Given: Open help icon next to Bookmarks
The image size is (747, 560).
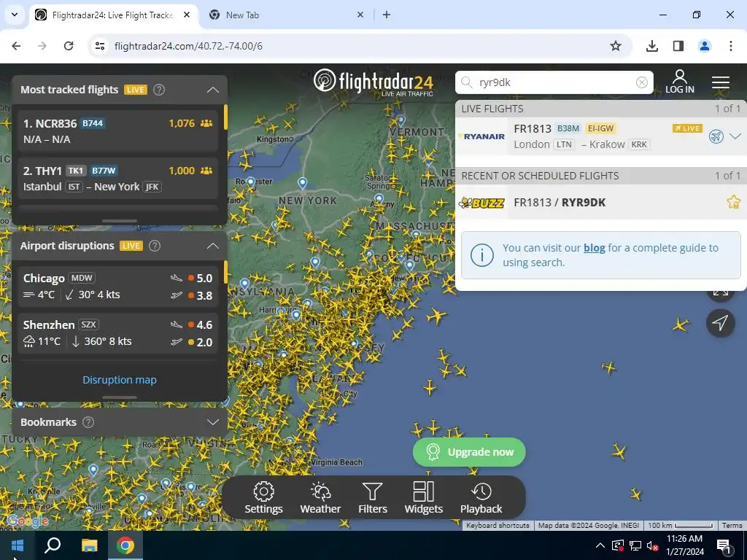Looking at the screenshot, I should 88,422.
